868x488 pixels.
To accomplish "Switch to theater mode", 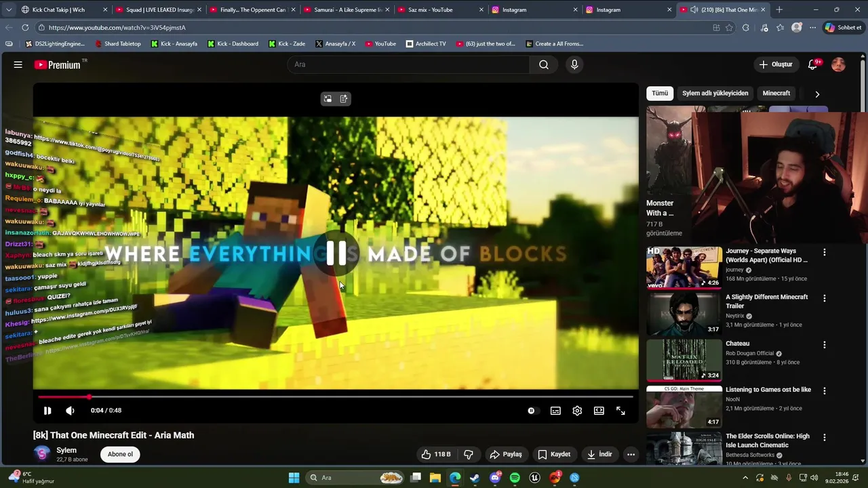I will click(599, 411).
